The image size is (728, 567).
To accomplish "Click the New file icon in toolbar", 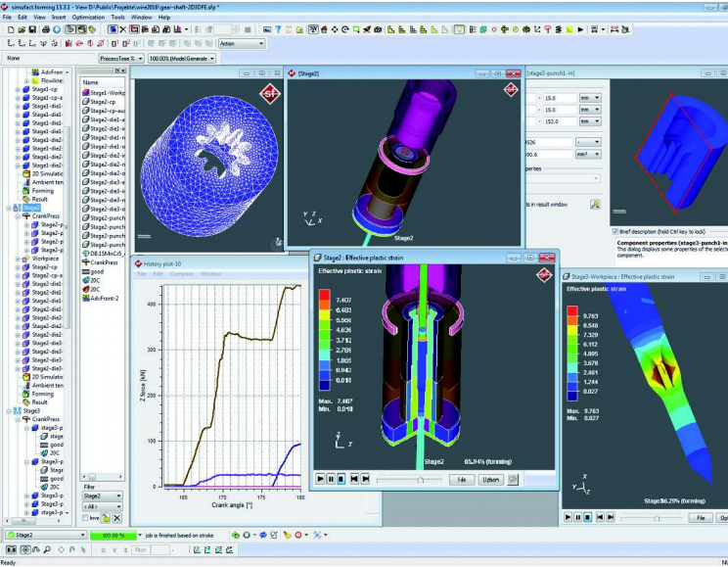I will click(9, 29).
